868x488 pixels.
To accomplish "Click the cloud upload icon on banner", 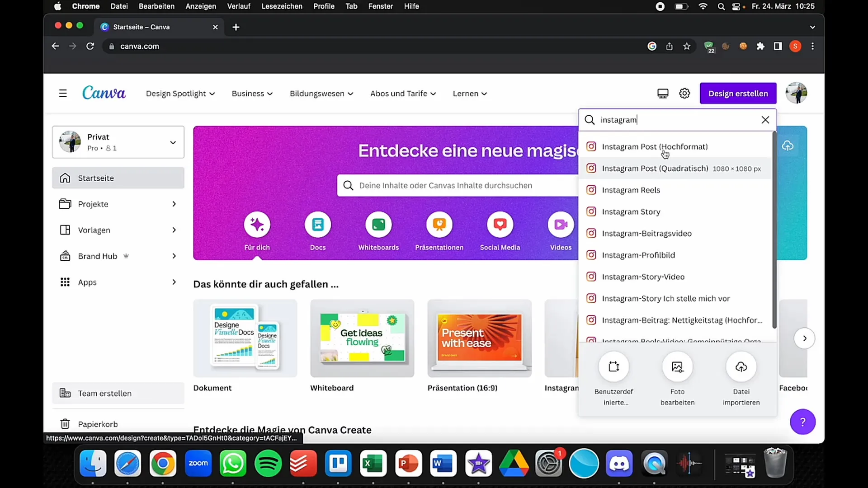I will 788,146.
